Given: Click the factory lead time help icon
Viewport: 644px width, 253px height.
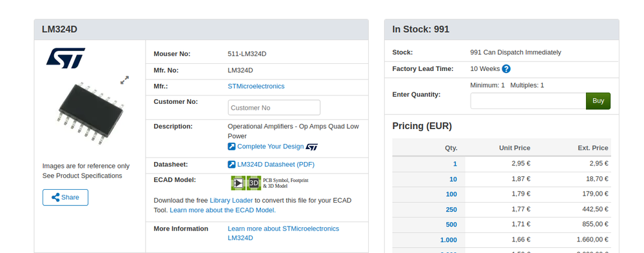Looking at the screenshot, I should tap(506, 69).
